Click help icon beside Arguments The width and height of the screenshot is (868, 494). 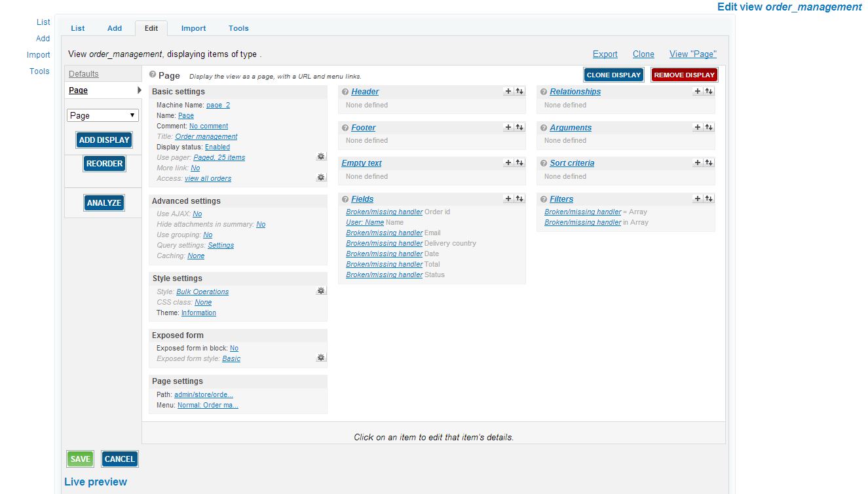[544, 128]
